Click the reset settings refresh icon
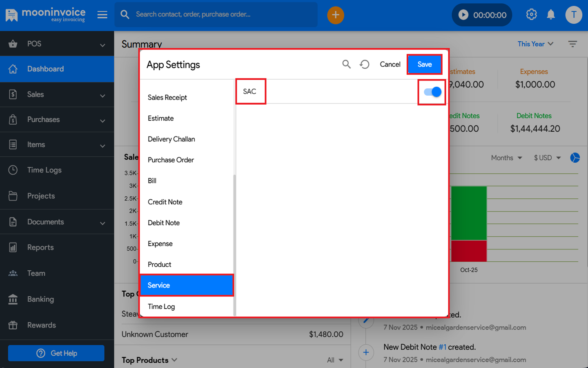The height and width of the screenshot is (368, 588). [x=365, y=65]
